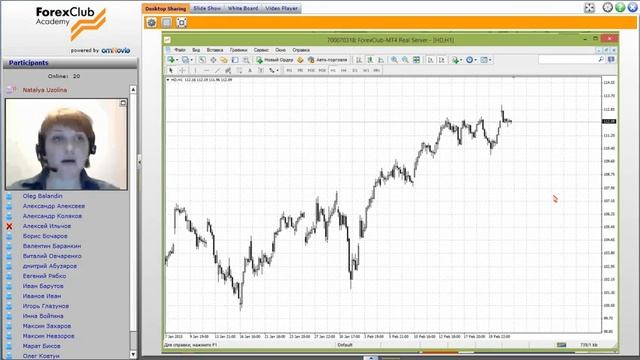Select M5 timeframe button
Viewport: 640px width, 360px height.
click(300, 71)
